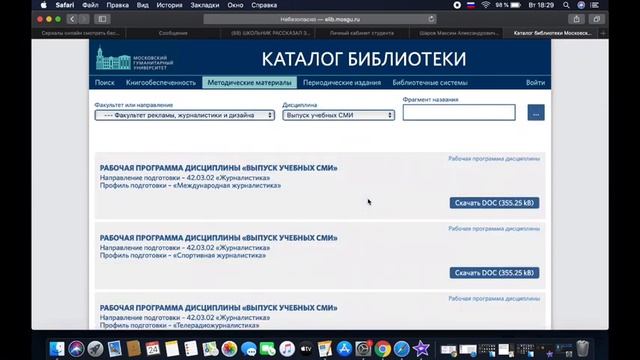Image resolution: width=640 pixels, height=360 pixels.
Task: Open the Библиотечные системы tab
Action: 430,82
